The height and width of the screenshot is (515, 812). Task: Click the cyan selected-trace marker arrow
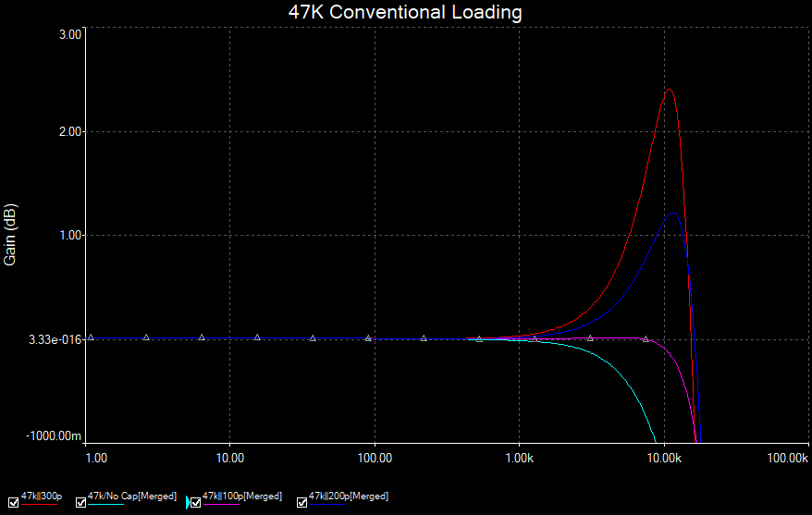188,502
